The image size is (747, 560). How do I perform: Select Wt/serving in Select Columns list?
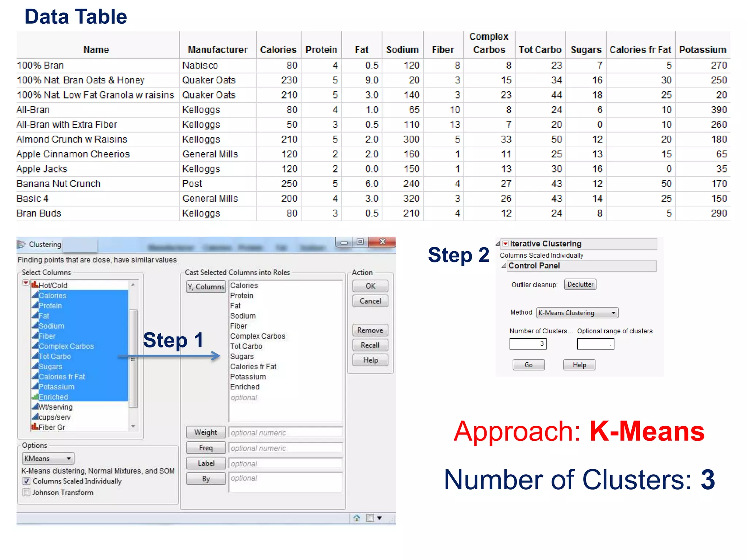(55, 407)
